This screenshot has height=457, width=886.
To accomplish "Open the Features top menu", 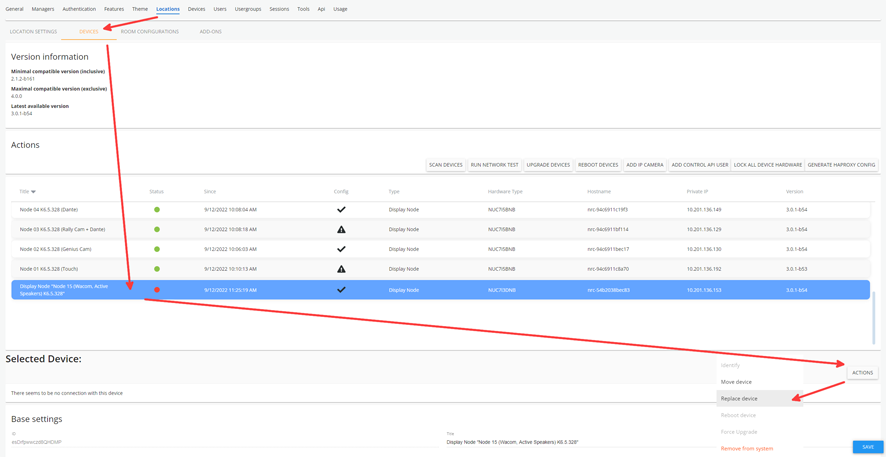I will tap(114, 9).
